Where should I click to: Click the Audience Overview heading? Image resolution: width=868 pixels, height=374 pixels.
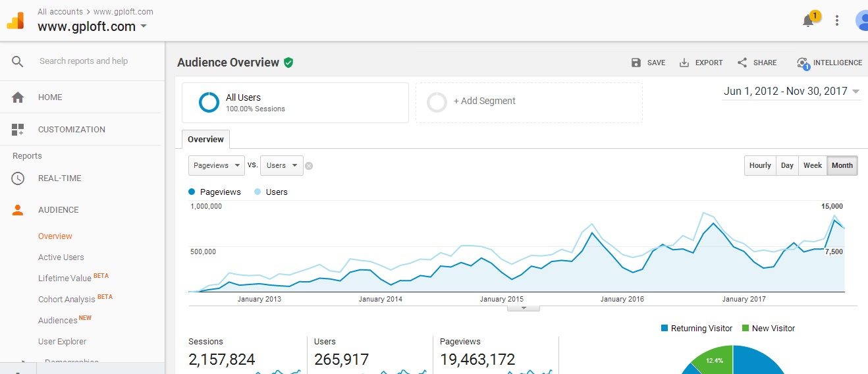229,63
